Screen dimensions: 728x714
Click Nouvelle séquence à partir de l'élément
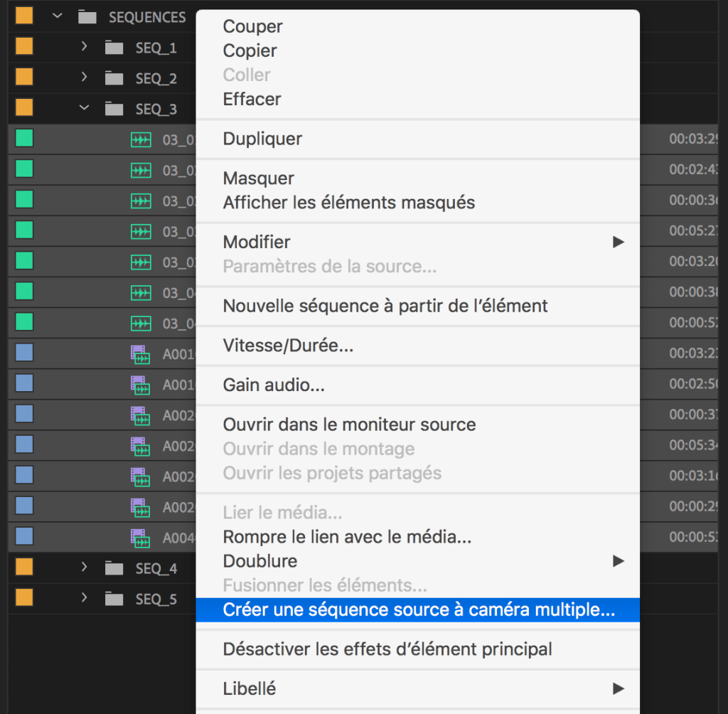[x=385, y=306]
